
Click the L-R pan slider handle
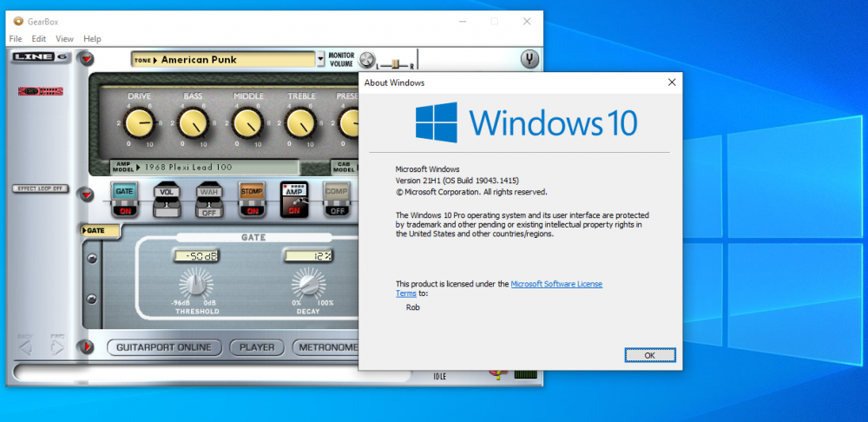coord(395,63)
